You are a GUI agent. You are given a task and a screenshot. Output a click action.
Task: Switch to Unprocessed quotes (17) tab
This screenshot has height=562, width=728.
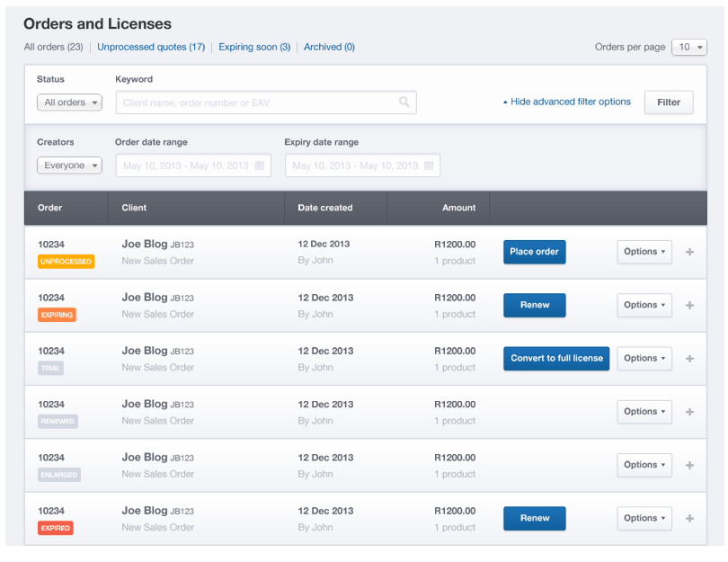[151, 47]
